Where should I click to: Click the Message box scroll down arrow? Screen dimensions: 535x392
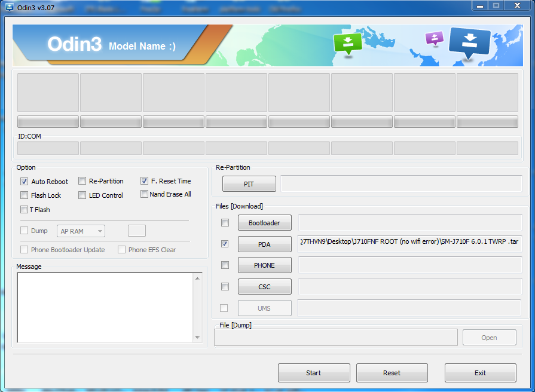197,338
